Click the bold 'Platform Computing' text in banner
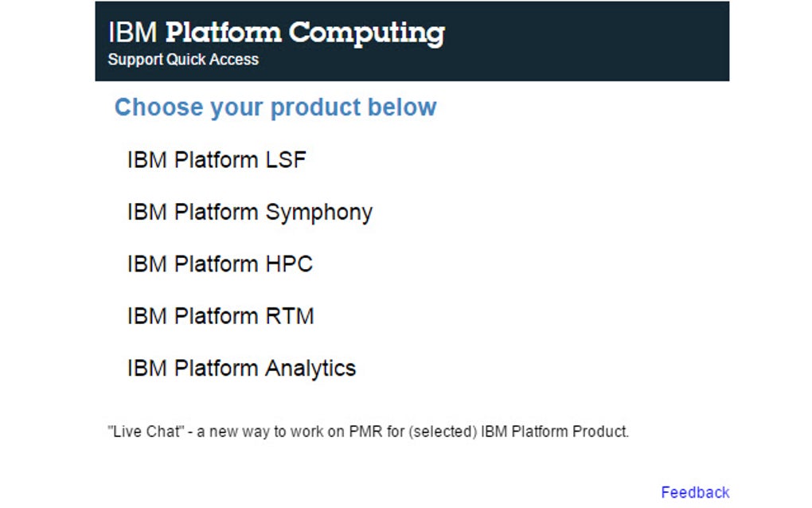812x508 pixels. (x=305, y=33)
